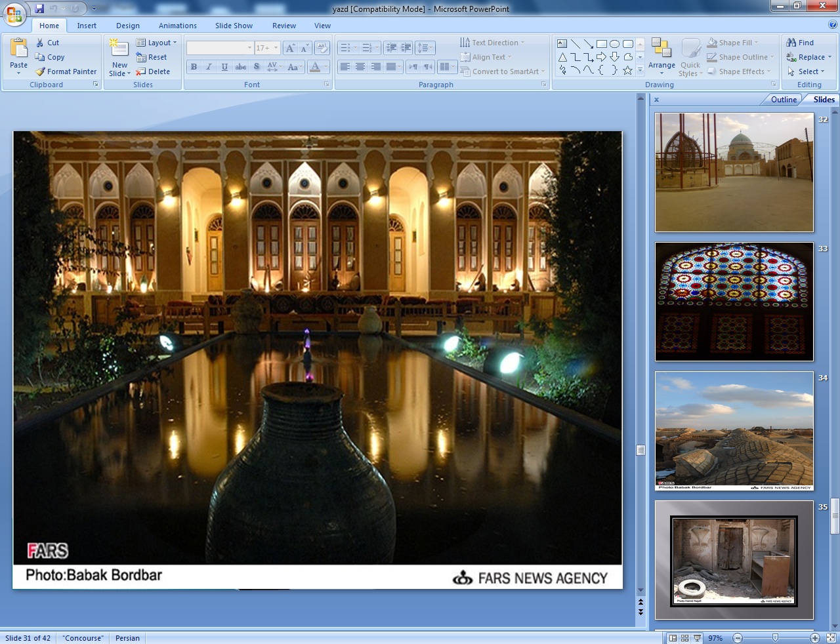Screen dimensions: 840x644
Task: Click the zoom in plus icon
Action: (814, 638)
